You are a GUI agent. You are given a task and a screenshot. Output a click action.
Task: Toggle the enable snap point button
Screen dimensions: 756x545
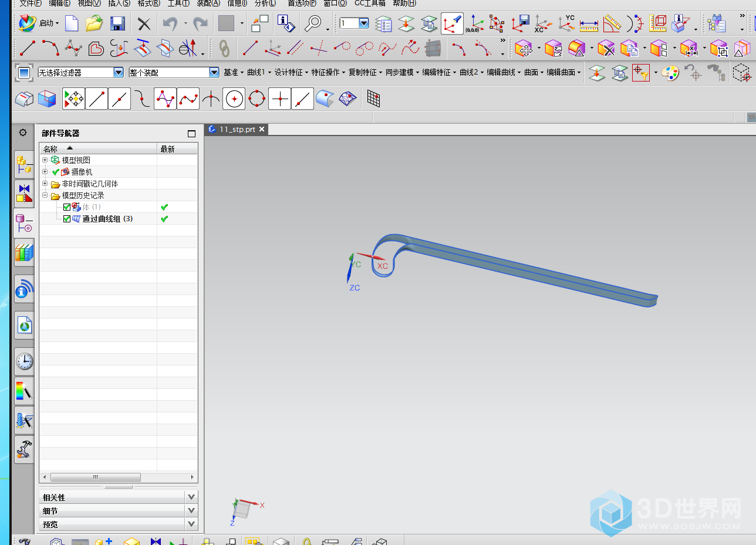click(x=74, y=99)
